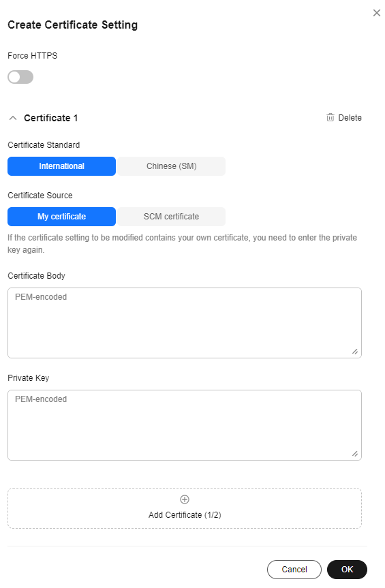Click the Private Key resize grip
The width and height of the screenshot is (385, 588).
(x=354, y=454)
